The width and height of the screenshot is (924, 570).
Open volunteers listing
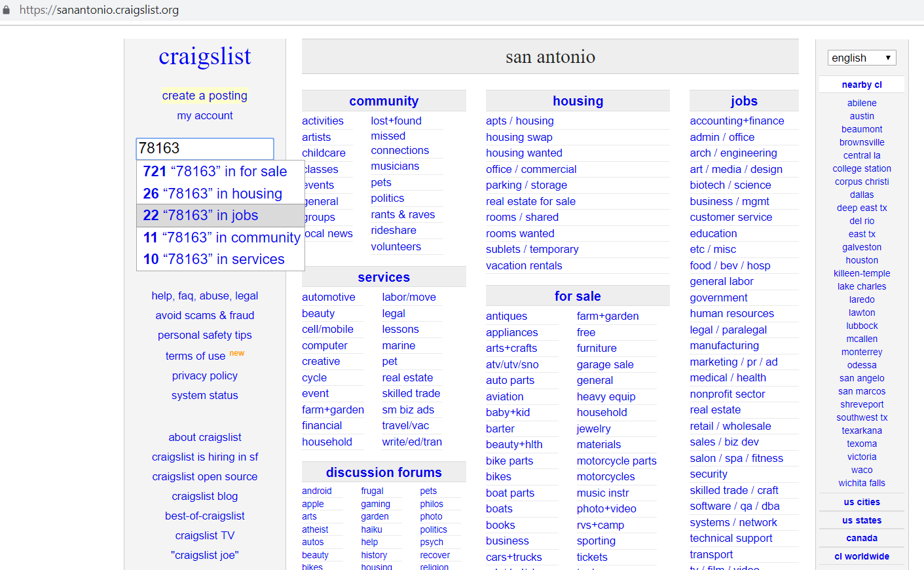click(396, 246)
